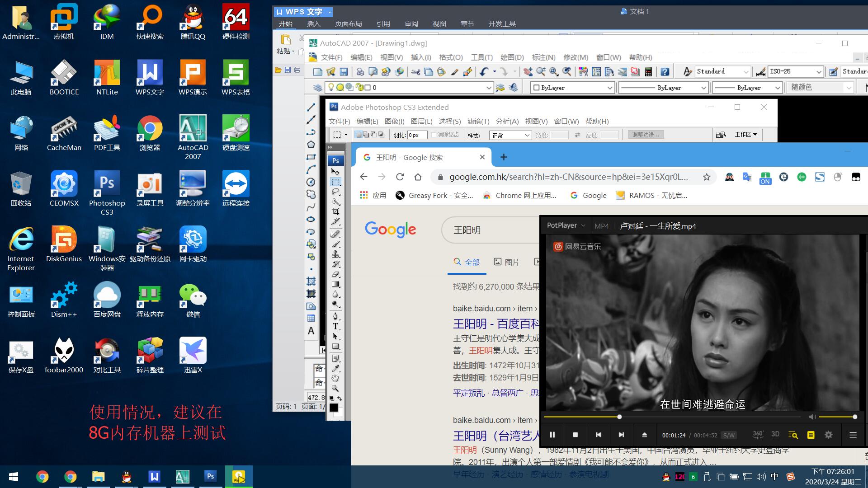Screen dimensions: 868x488
Task: Open AutoCAD's Standard text style dropdown
Action: [x=722, y=71]
